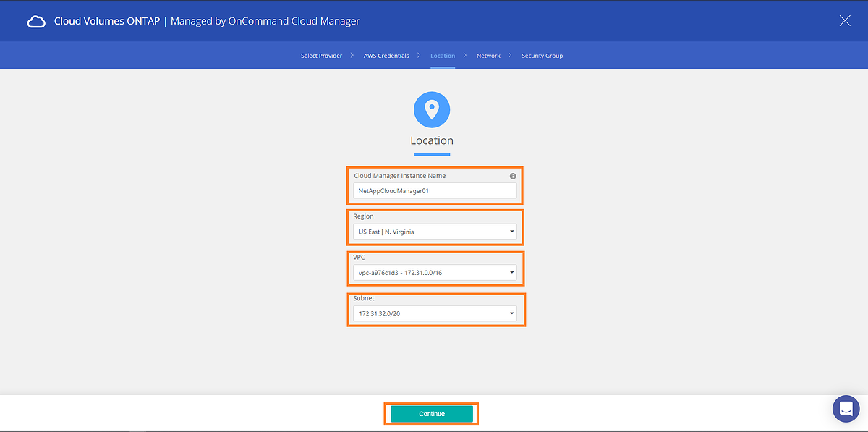Click the chevron before Security Group

point(511,55)
